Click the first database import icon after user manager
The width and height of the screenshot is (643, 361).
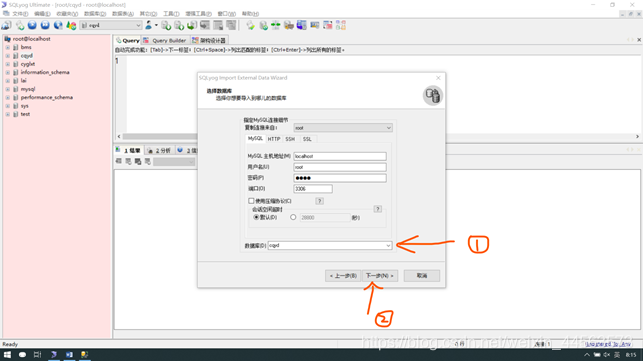(166, 25)
